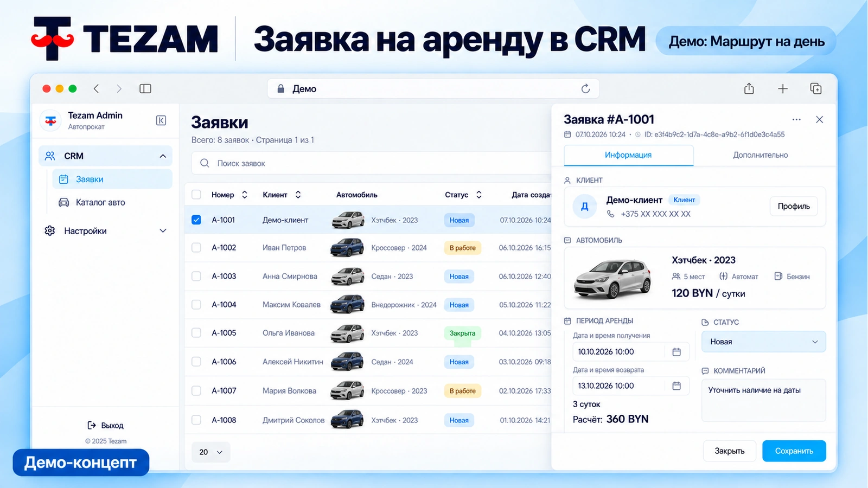Toggle the browser sidebar panel icon
Screen dimensions: 868x488
click(x=145, y=88)
